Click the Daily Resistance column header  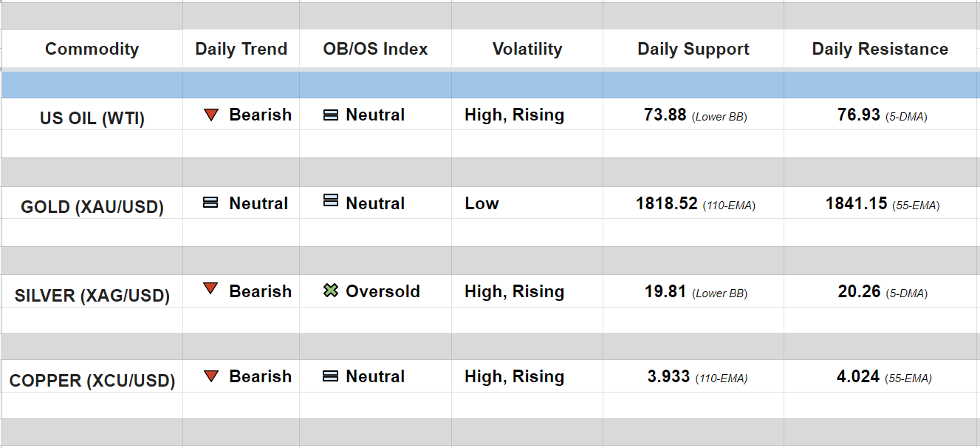click(880, 50)
